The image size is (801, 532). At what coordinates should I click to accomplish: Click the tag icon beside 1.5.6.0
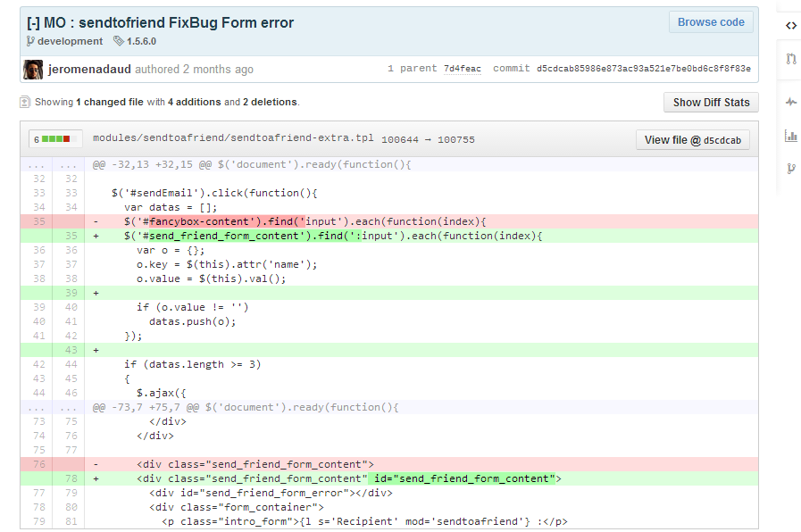(x=120, y=41)
